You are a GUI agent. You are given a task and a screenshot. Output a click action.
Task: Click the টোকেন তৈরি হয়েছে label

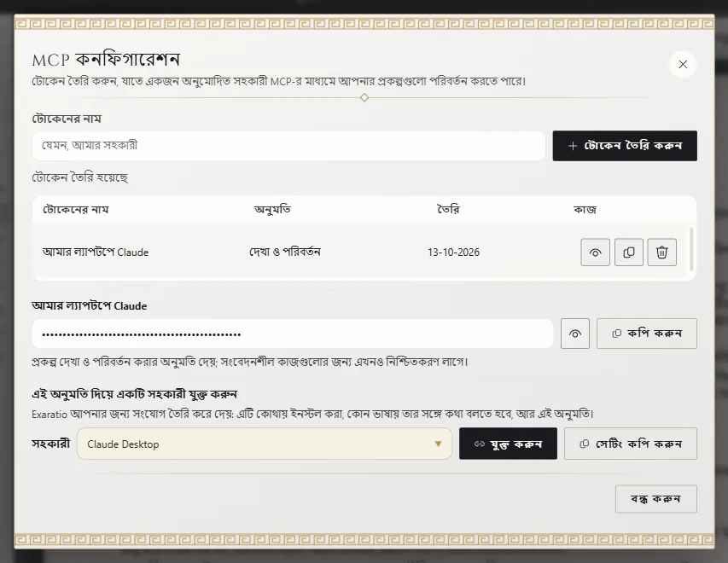(x=80, y=177)
